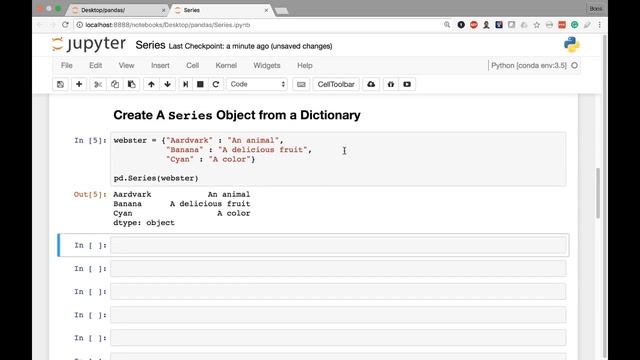This screenshot has width=640, height=360.
Task: Go back in browser history
Action: [x=40, y=25]
